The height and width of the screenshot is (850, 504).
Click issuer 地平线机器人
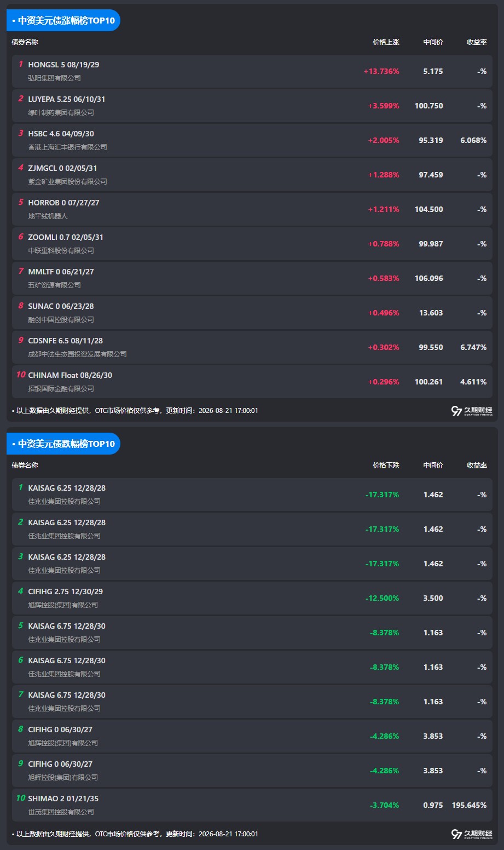[x=48, y=216]
